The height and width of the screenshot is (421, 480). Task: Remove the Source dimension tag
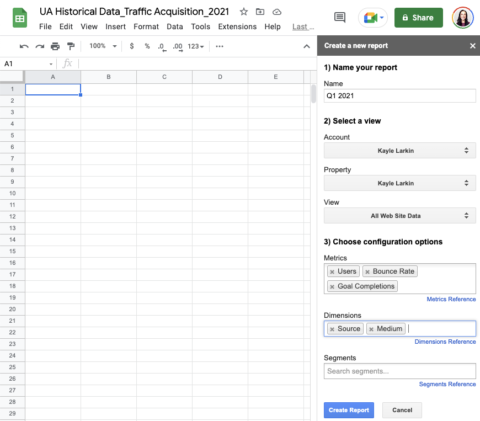[x=332, y=329]
